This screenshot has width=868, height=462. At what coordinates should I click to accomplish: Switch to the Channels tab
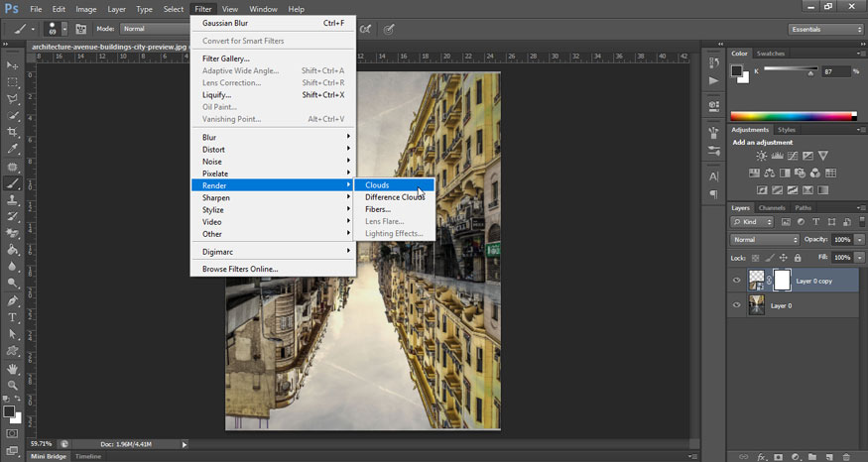point(772,208)
